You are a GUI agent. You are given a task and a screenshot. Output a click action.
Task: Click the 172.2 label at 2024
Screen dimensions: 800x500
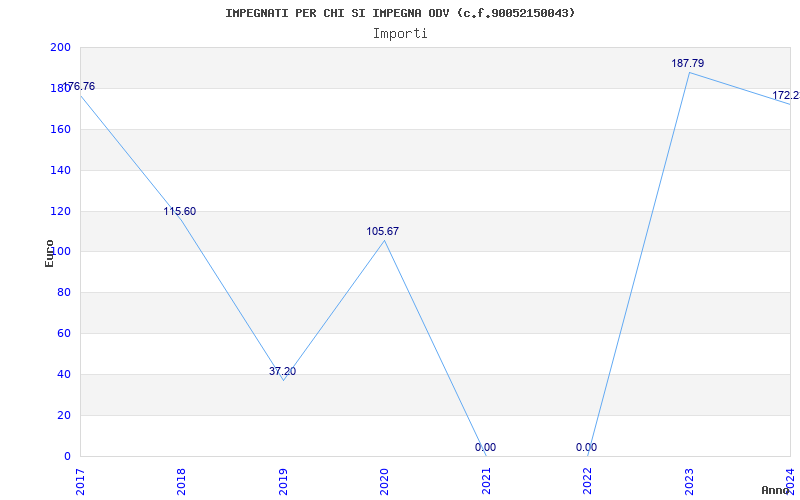click(786, 95)
